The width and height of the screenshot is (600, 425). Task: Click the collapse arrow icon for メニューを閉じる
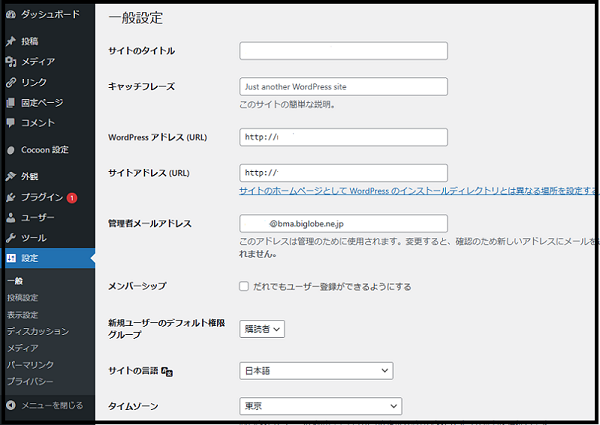coord(11,405)
